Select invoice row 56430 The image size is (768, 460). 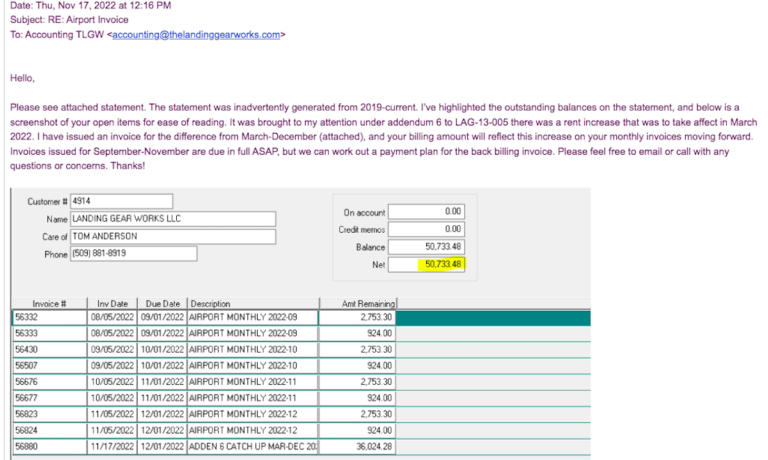point(49,349)
